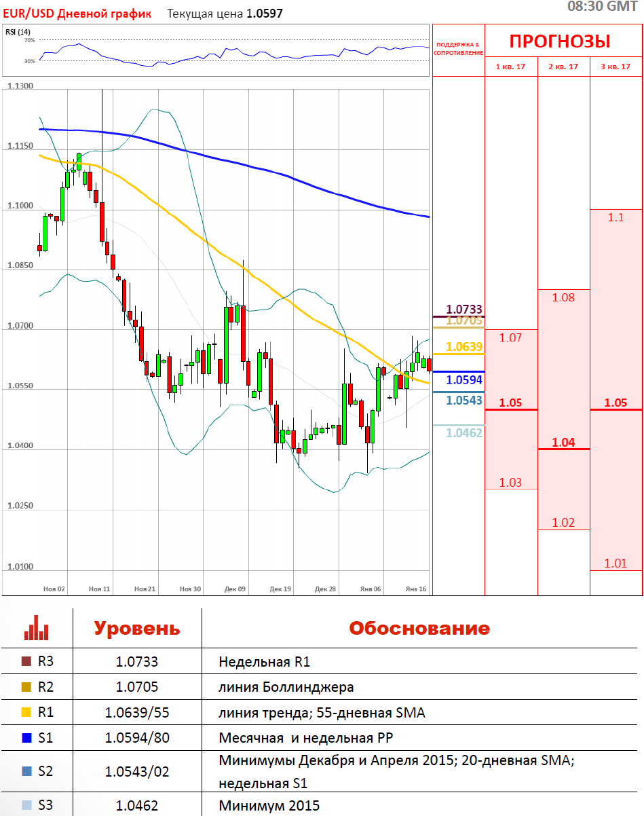The width and height of the screenshot is (644, 816).
Task: Select the 1.0639 yellow level label on chart
Action: 466,347
